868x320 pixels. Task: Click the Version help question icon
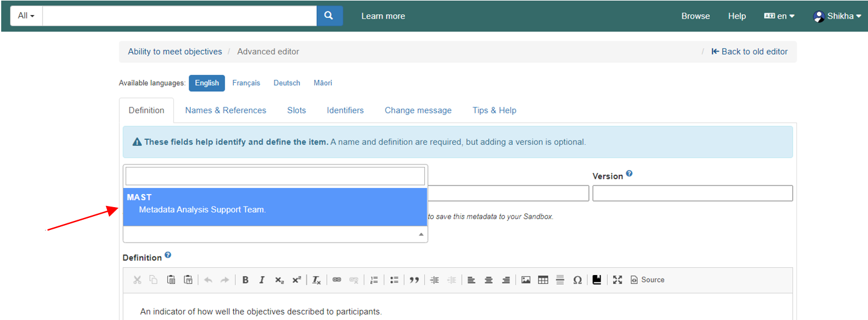[629, 174]
